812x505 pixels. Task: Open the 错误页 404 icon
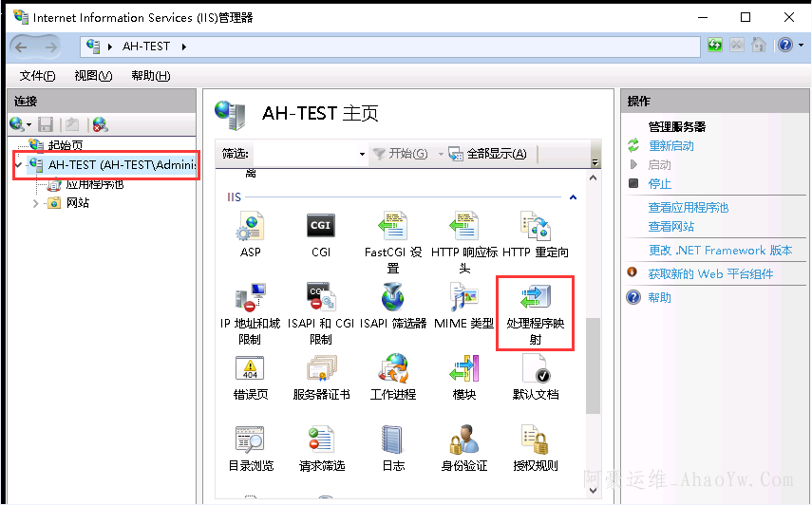click(x=250, y=369)
